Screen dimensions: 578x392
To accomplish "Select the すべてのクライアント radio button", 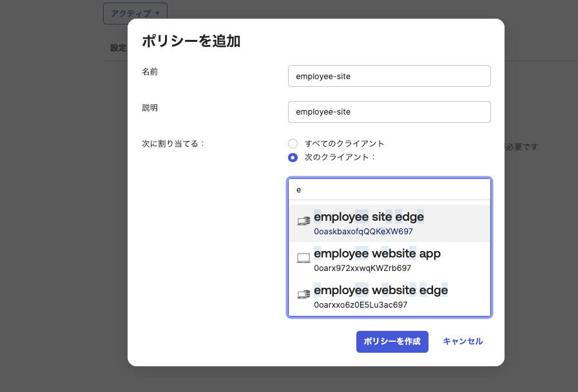I will 293,144.
